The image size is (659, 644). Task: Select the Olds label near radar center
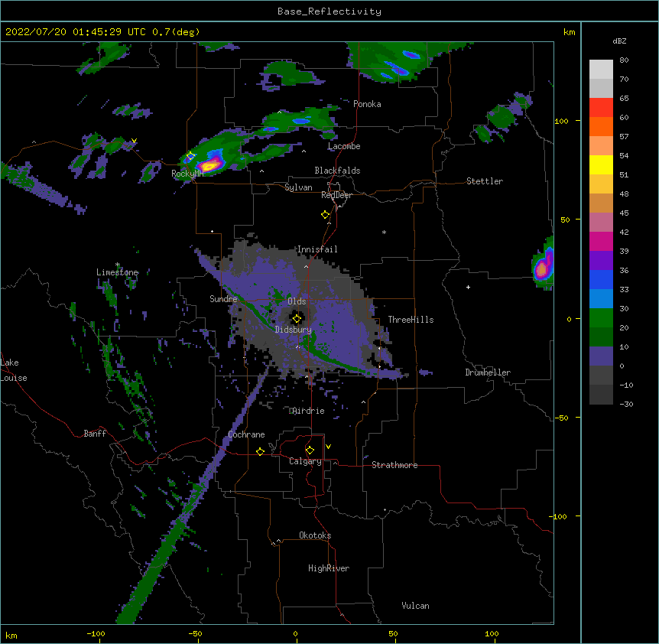[x=297, y=301]
